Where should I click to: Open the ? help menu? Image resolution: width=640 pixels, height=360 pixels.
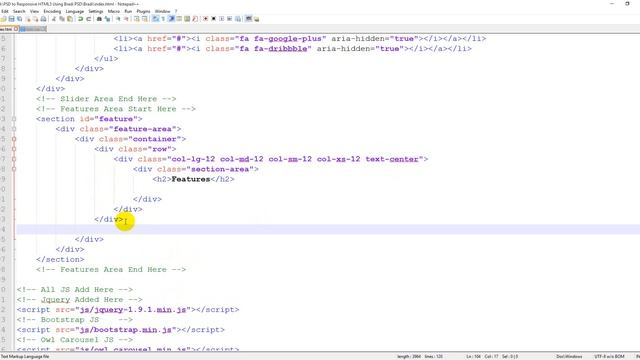pyautogui.click(x=176, y=11)
